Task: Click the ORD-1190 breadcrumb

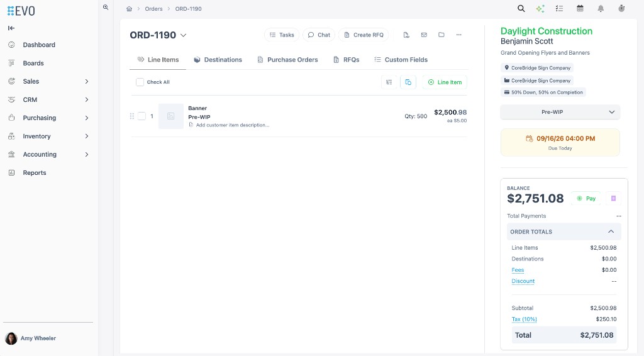Action: point(188,9)
